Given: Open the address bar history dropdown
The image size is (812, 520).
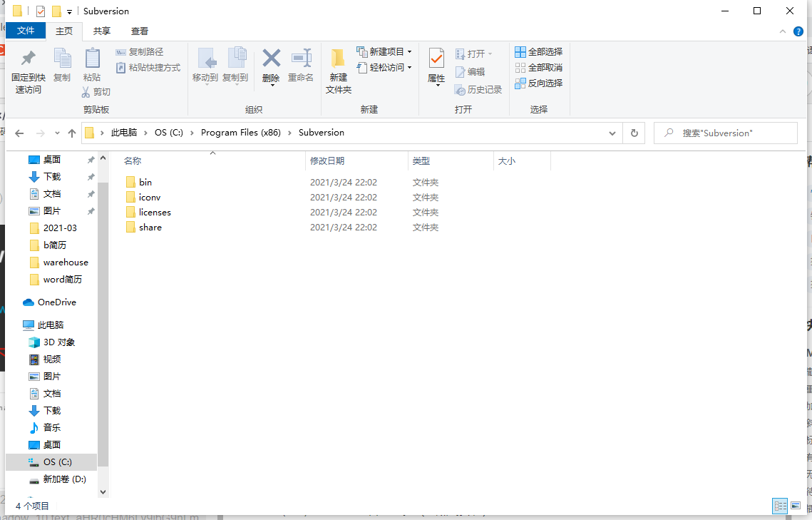Looking at the screenshot, I should point(612,133).
